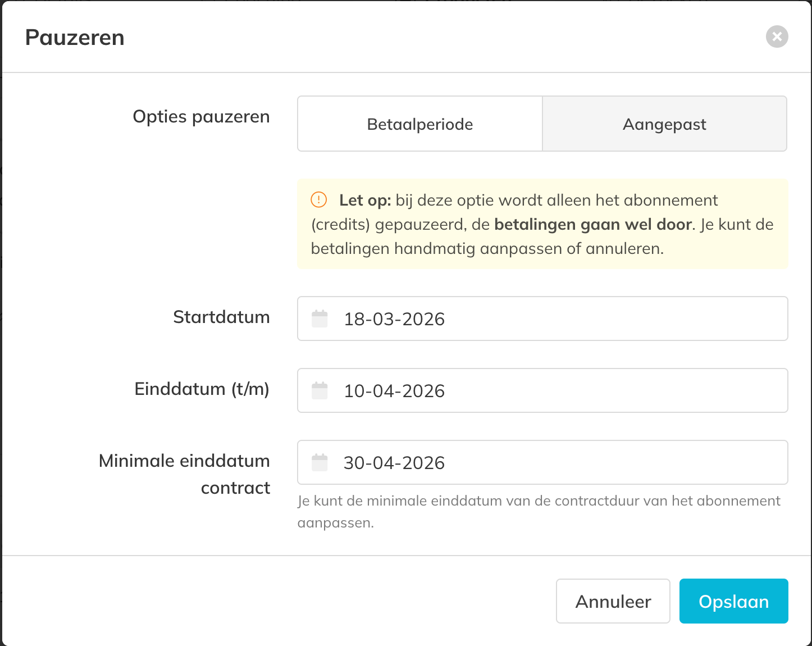812x646 pixels.
Task: Select the Betaalperiode pause option
Action: pos(419,124)
